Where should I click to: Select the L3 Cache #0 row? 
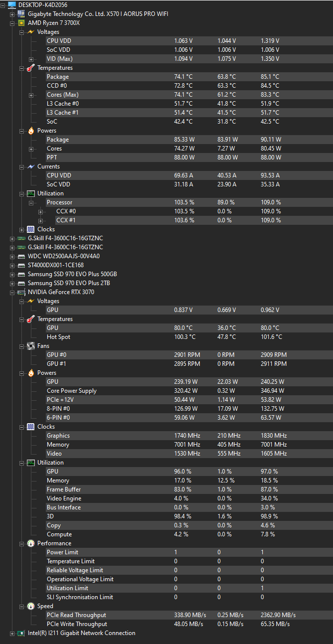(x=189, y=104)
